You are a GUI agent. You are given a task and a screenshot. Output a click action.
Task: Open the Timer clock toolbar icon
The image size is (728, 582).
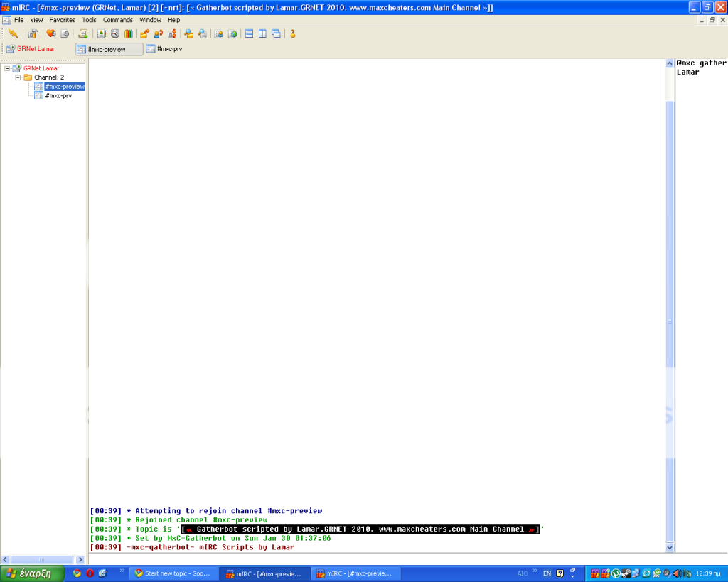[x=115, y=33]
